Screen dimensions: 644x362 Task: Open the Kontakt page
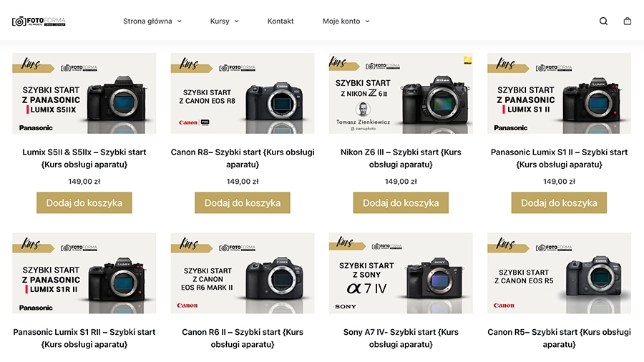280,21
